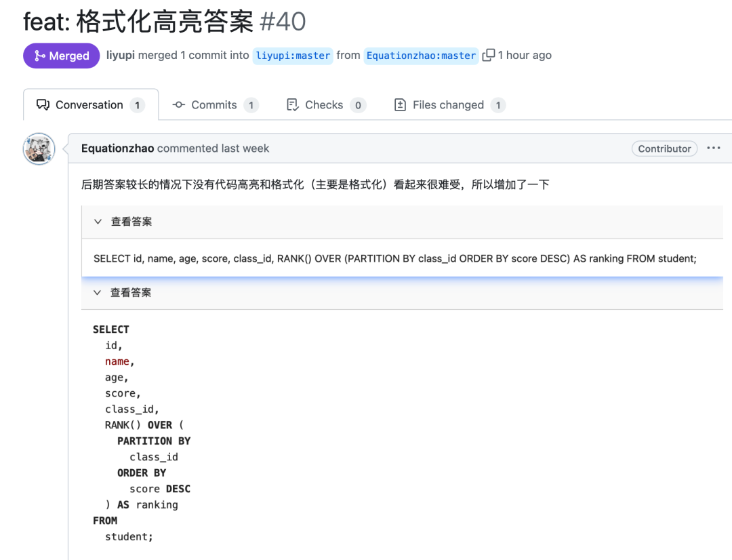Screen dimensions: 732x560
Task: Click the Contributor badge label
Action: click(x=664, y=148)
